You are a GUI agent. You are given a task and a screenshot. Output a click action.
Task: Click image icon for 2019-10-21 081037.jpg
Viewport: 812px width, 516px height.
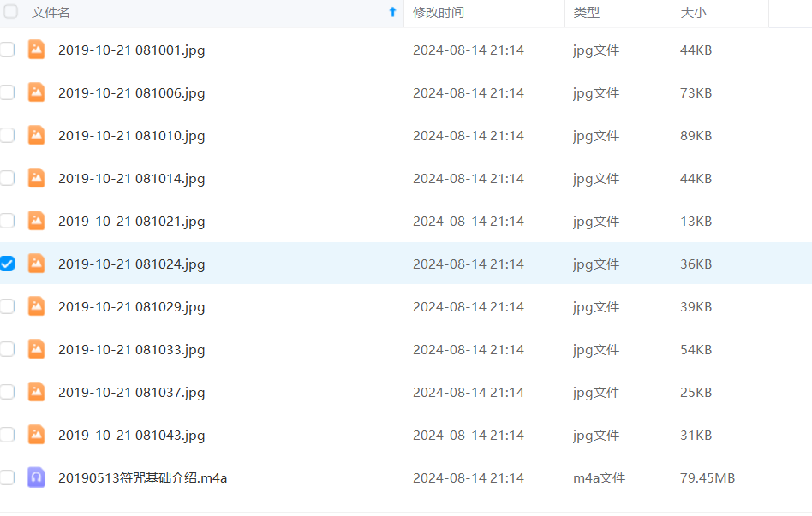36,392
